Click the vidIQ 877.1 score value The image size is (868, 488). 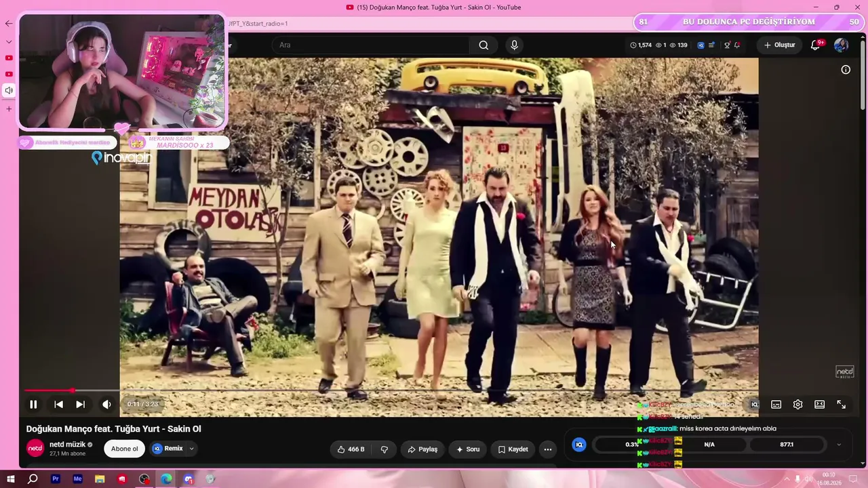click(x=787, y=445)
